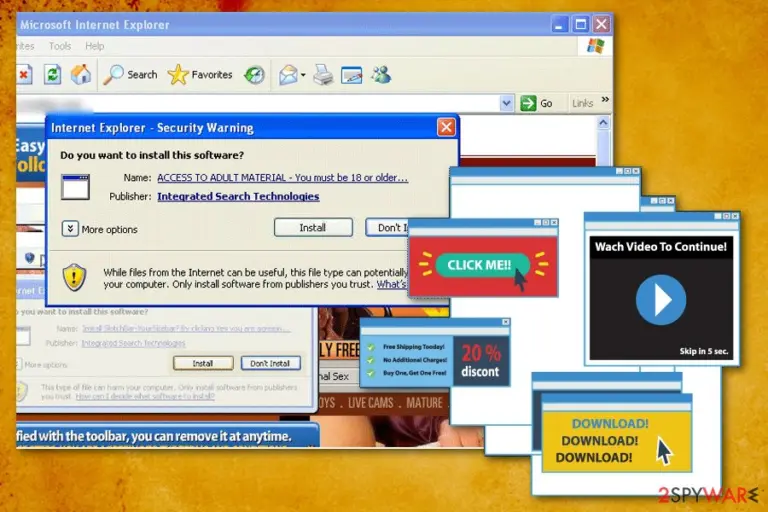
Task: Click the Install button in the Security Warning
Action: point(313,228)
